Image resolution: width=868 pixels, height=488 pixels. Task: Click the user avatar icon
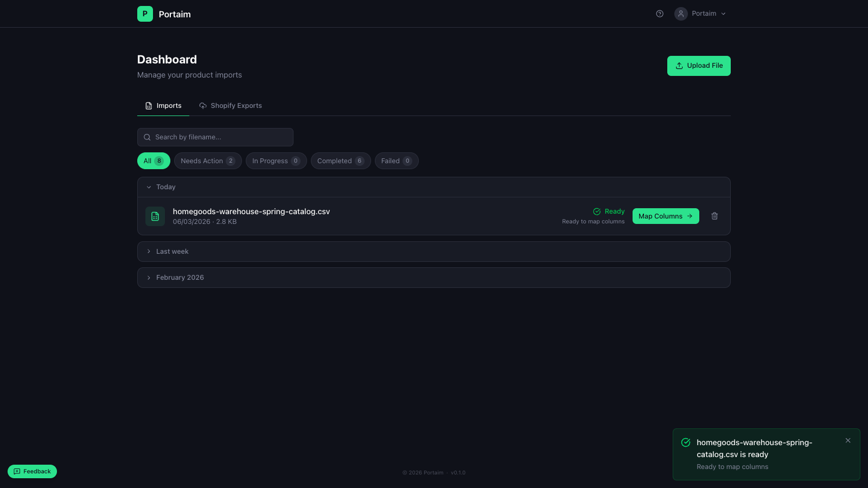point(680,14)
